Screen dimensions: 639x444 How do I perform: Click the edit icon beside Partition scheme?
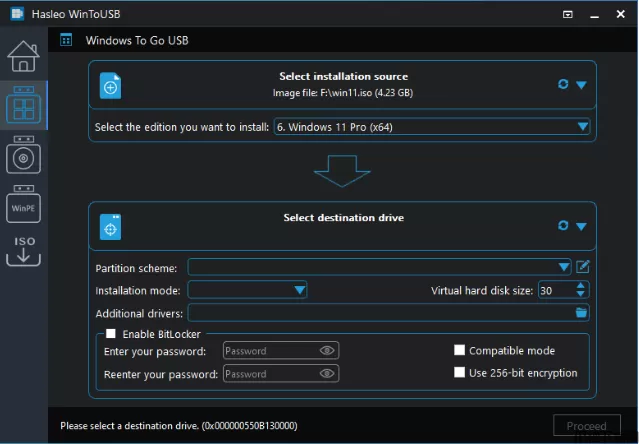pyautogui.click(x=583, y=267)
